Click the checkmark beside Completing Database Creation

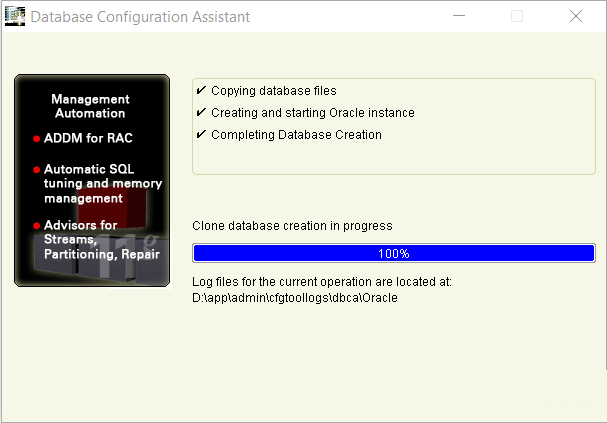pos(201,135)
